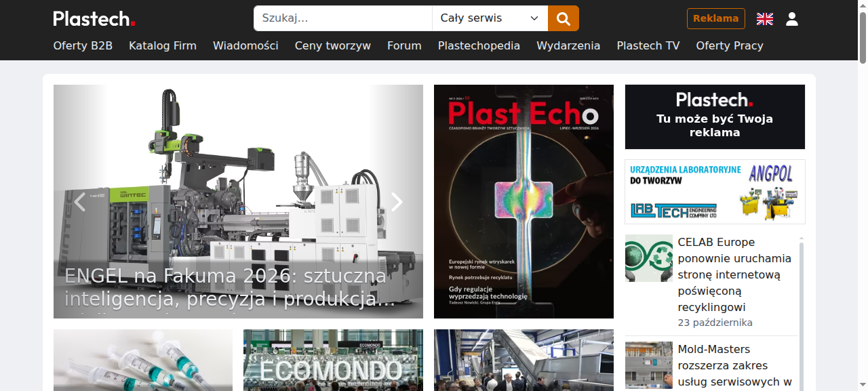Open Ceny tworzyw menu item
Screen dimensions: 868x391
pos(333,45)
